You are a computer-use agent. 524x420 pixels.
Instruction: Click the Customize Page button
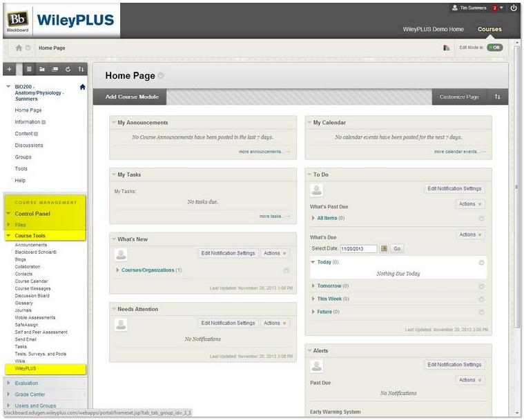pos(459,97)
